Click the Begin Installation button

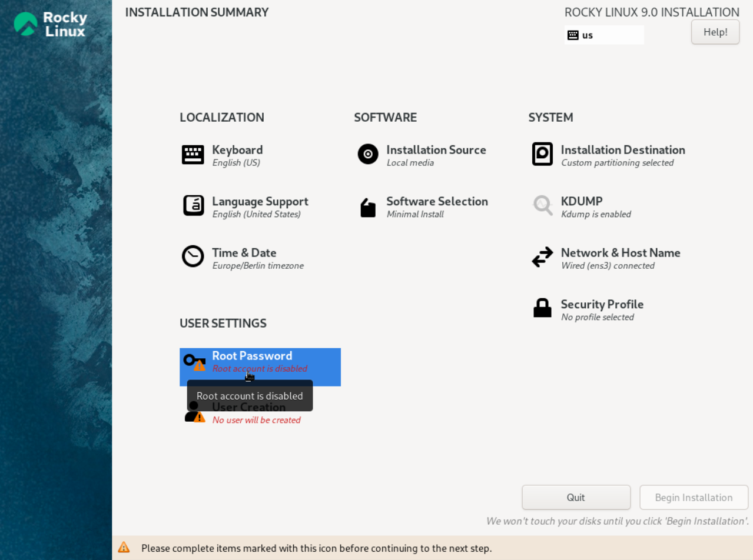click(x=694, y=498)
